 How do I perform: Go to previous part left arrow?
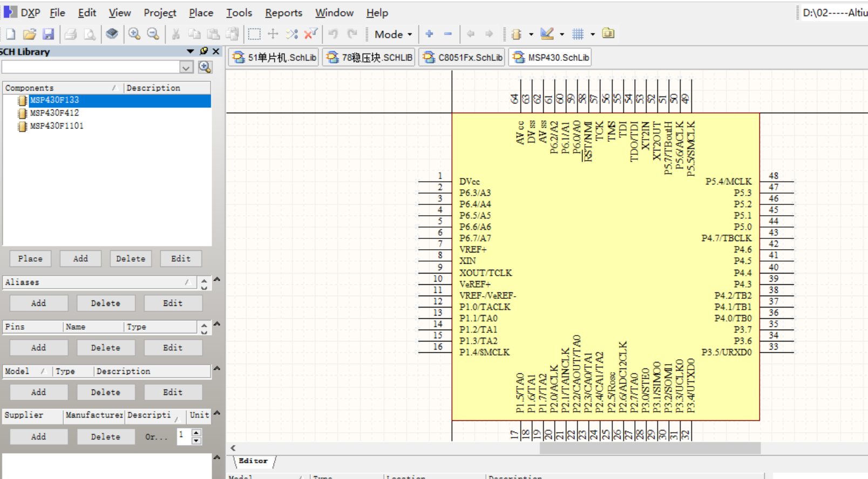pyautogui.click(x=471, y=34)
